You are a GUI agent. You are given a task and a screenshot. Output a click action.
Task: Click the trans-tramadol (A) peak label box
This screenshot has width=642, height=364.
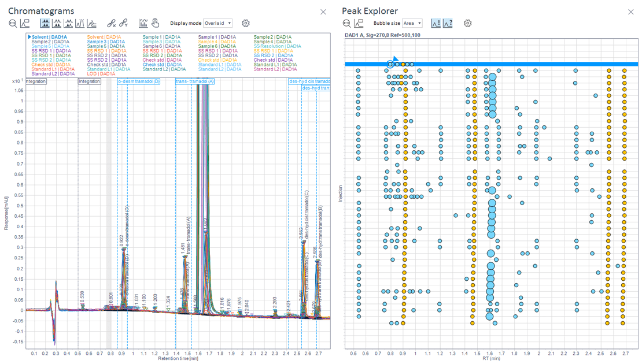tap(195, 81)
